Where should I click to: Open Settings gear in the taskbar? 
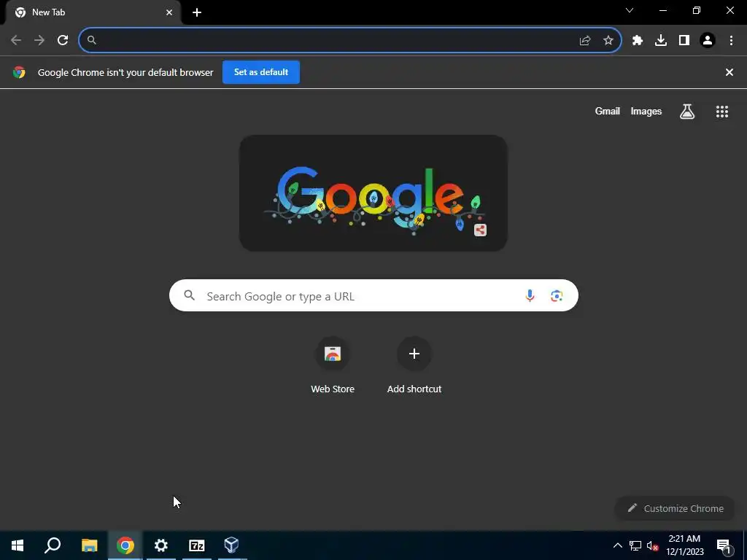pos(161,545)
